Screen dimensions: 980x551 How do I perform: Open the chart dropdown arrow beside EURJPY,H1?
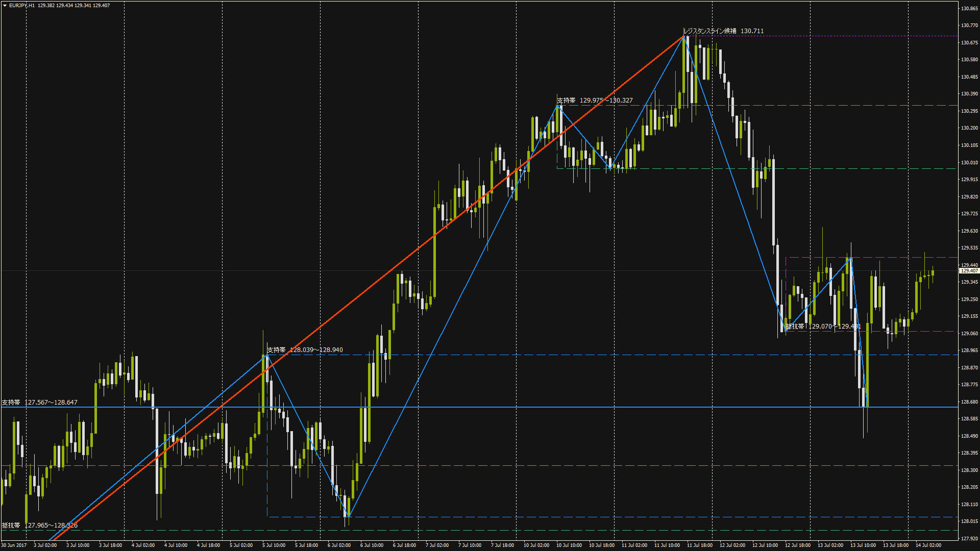[5, 6]
